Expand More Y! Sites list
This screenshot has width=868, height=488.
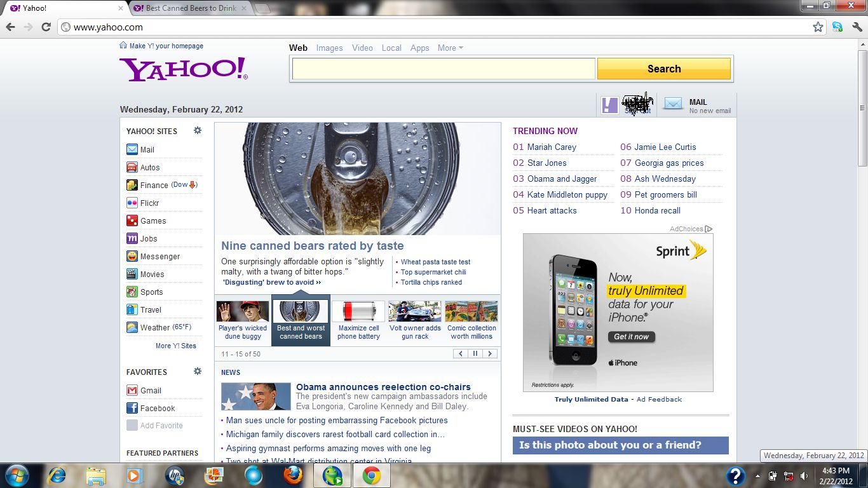click(x=175, y=346)
